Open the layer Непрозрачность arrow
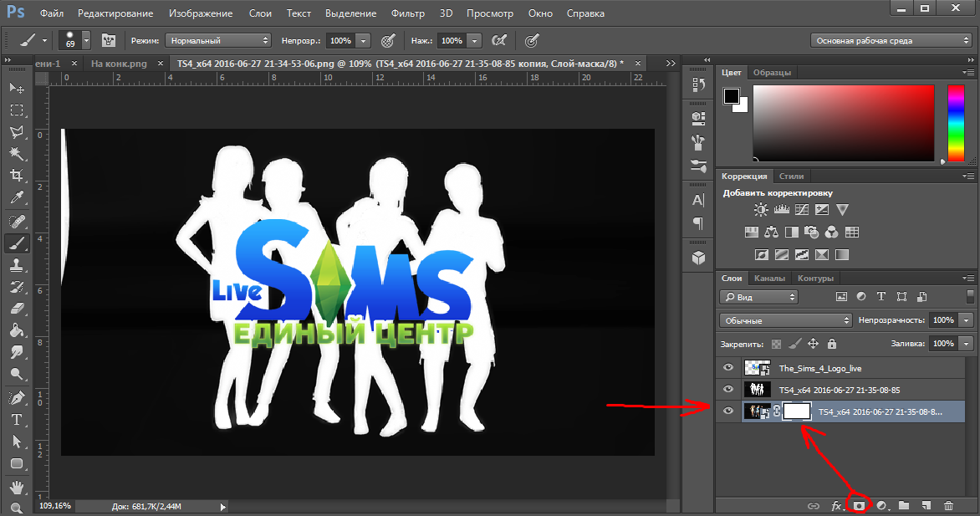The height and width of the screenshot is (516, 980). pyautogui.click(x=967, y=320)
